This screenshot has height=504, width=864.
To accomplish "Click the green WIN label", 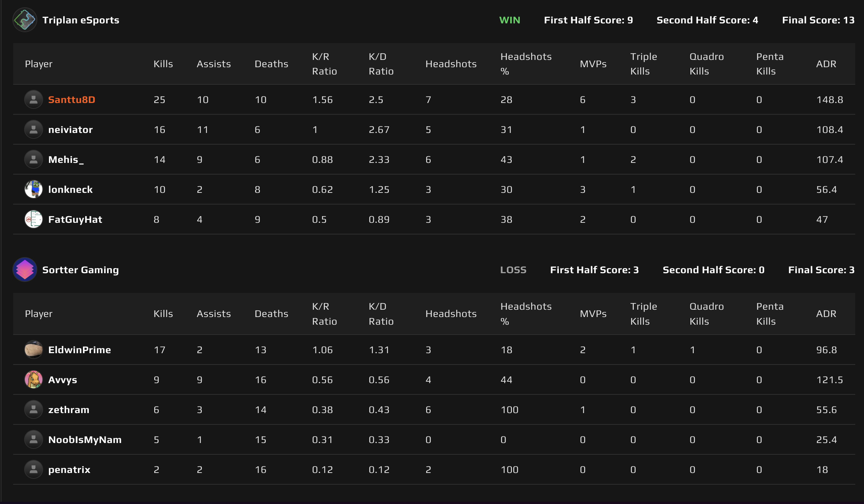I will coord(510,20).
